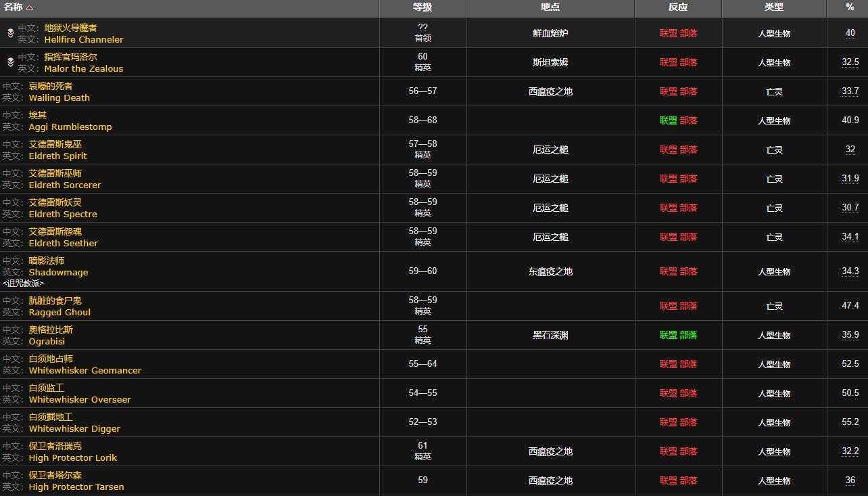This screenshot has width=868, height=496.
Task: Click level 58—68 in Aggi Rumblestomp row
Action: pyautogui.click(x=423, y=120)
